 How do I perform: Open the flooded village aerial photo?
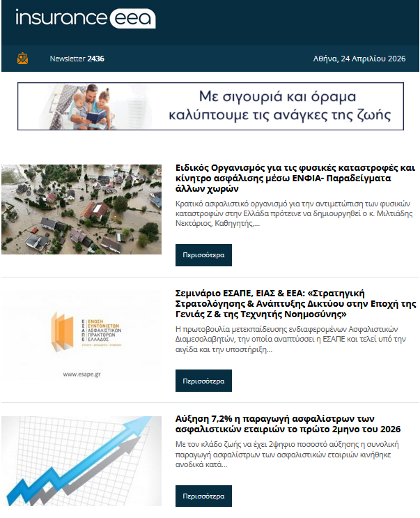coord(81,209)
